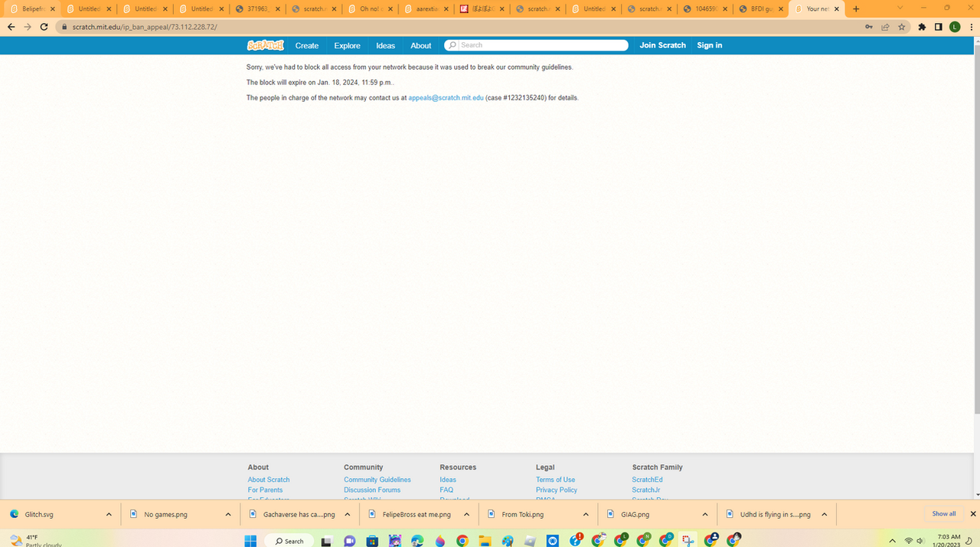980x547 pixels.
Task: Switch to the Oh no! tab
Action: [x=371, y=9]
